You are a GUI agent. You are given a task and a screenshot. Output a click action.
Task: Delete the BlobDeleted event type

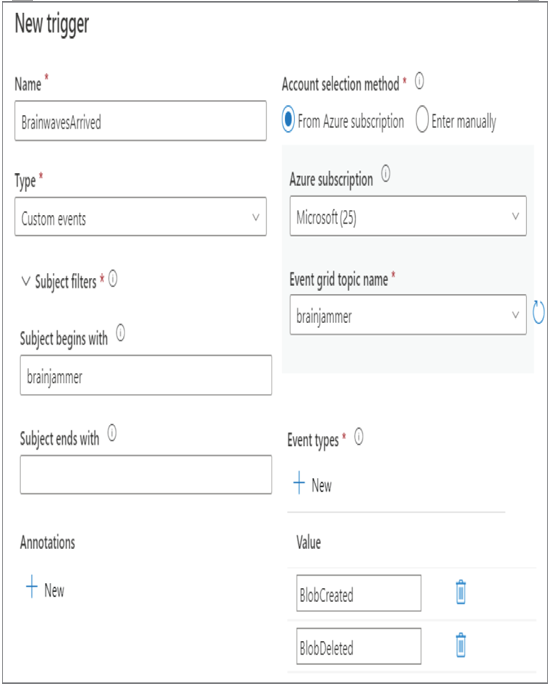[460, 645]
